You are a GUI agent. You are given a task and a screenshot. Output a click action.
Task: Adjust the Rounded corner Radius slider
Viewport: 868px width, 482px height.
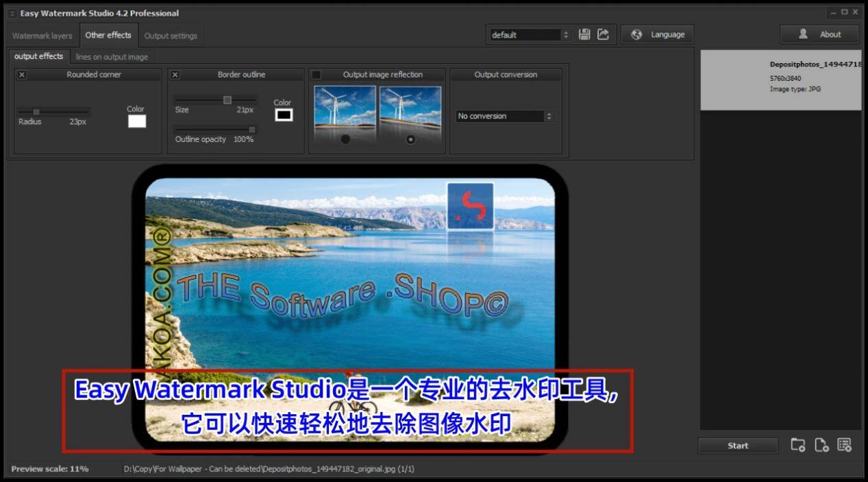53,111
